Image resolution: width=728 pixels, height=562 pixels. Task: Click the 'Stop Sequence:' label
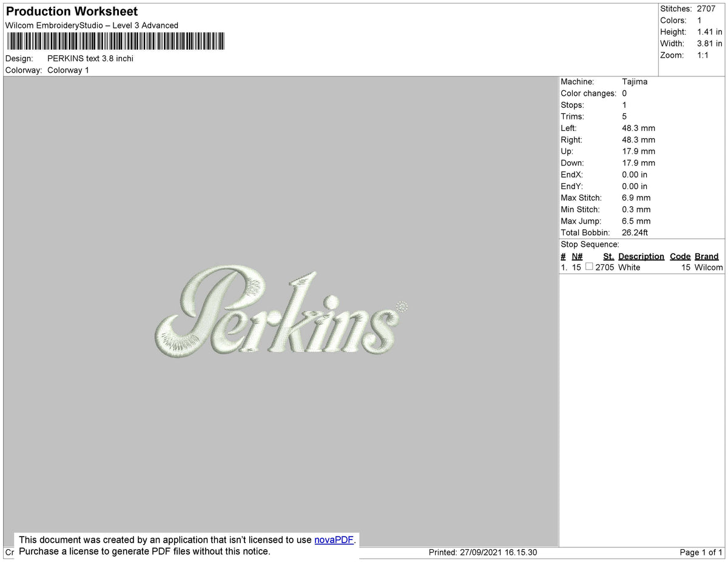coord(590,244)
